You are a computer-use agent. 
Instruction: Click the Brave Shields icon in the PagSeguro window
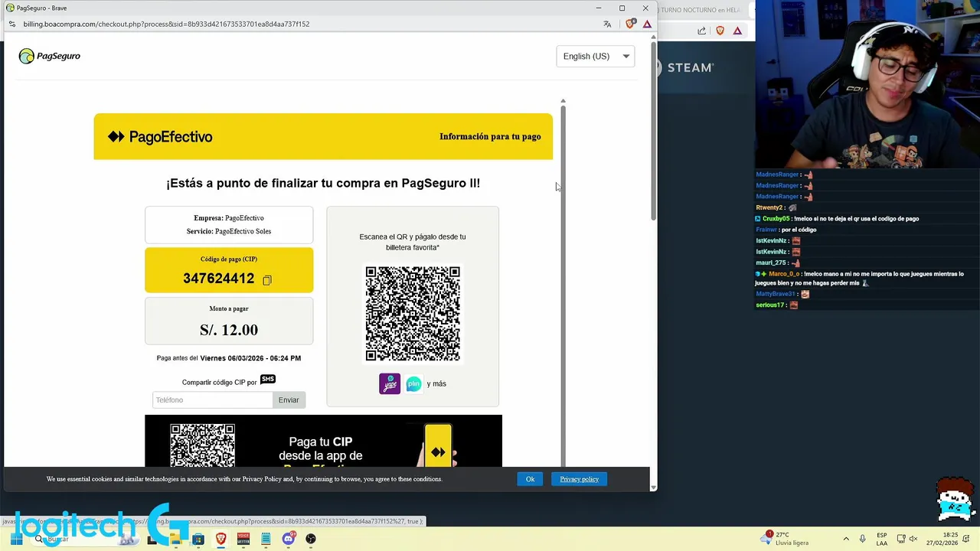pyautogui.click(x=630, y=24)
